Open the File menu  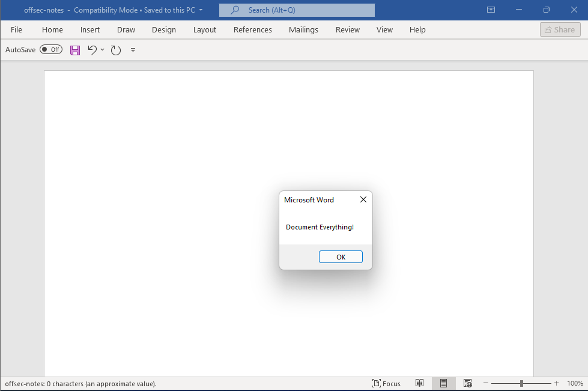click(16, 29)
